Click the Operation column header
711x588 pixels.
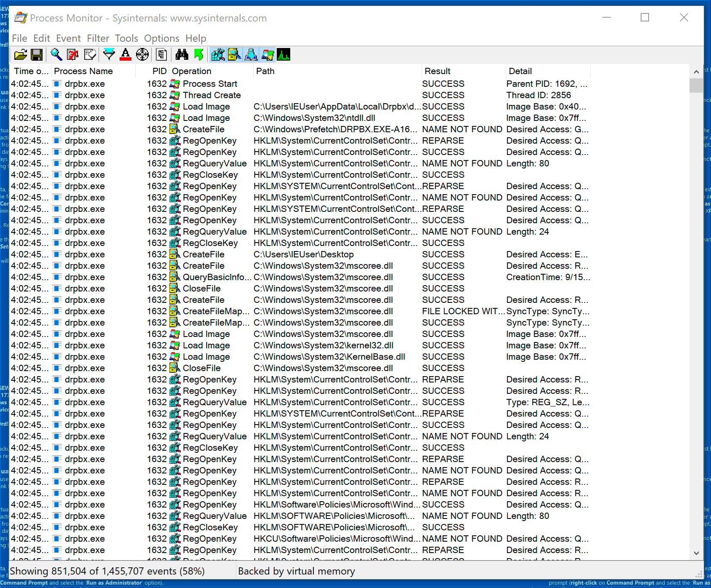coord(211,71)
